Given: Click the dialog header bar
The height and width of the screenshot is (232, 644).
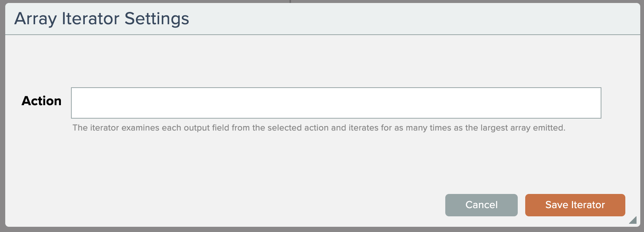Looking at the screenshot, I should click(374, 19).
